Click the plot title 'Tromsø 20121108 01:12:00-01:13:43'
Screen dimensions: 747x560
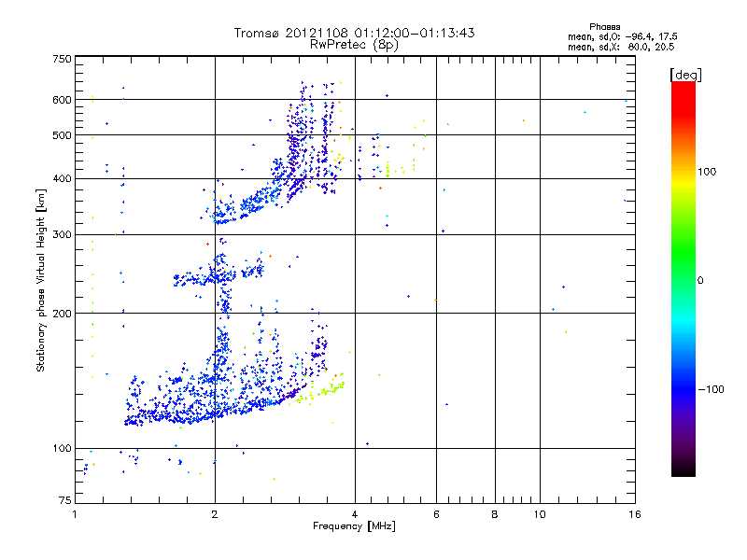(354, 33)
